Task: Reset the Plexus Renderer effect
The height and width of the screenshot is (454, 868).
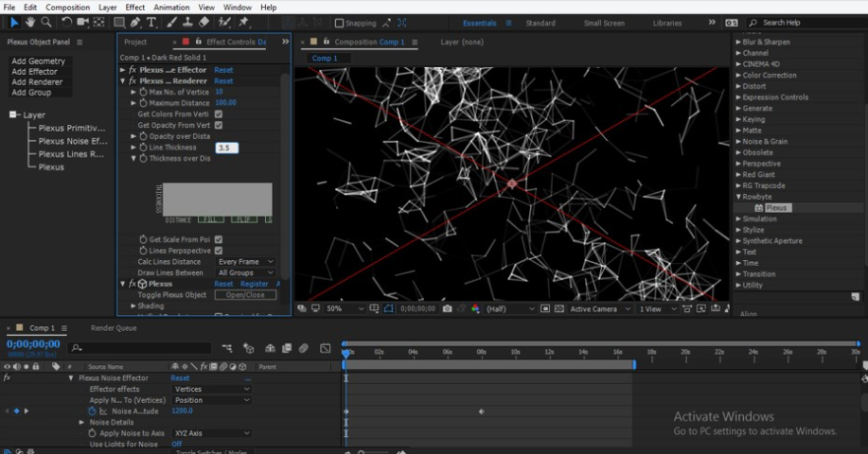Action: click(x=223, y=81)
